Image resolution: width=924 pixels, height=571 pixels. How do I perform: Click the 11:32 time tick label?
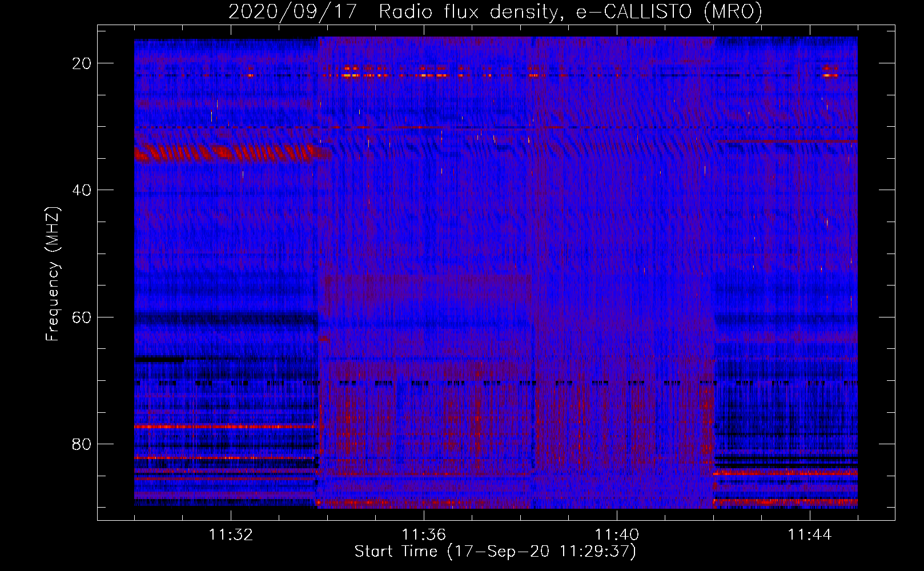click(x=231, y=535)
